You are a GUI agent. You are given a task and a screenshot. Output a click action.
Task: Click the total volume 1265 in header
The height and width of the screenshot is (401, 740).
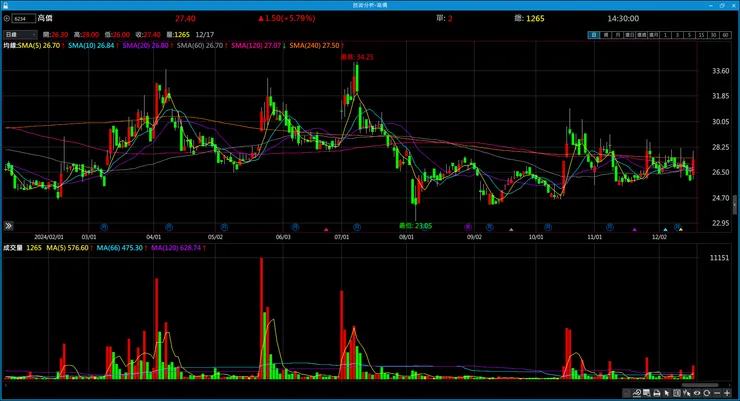pyautogui.click(x=535, y=18)
